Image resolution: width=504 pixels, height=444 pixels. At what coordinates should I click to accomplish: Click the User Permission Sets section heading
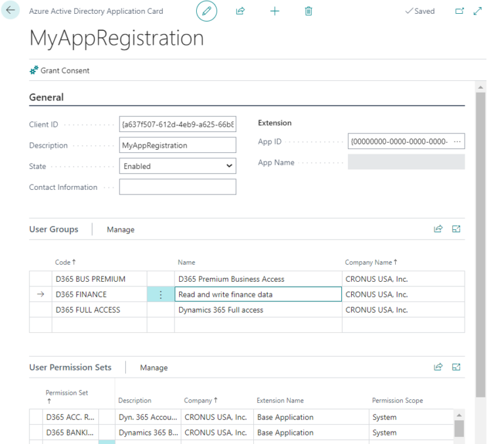pos(70,367)
